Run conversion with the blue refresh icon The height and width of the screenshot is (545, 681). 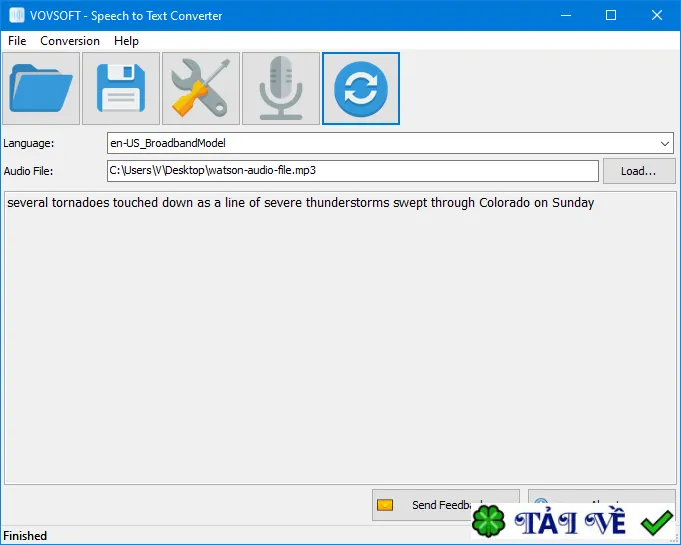pyautogui.click(x=360, y=89)
